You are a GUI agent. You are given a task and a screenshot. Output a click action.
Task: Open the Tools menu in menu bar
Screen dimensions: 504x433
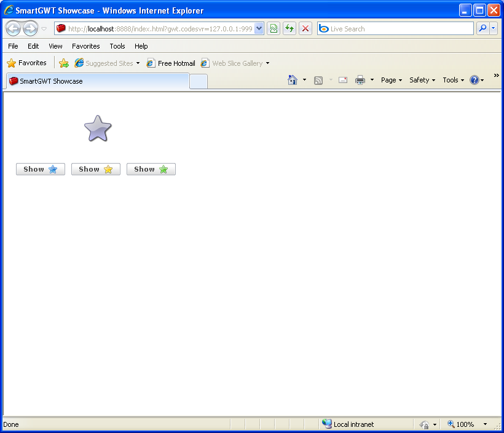coord(117,46)
